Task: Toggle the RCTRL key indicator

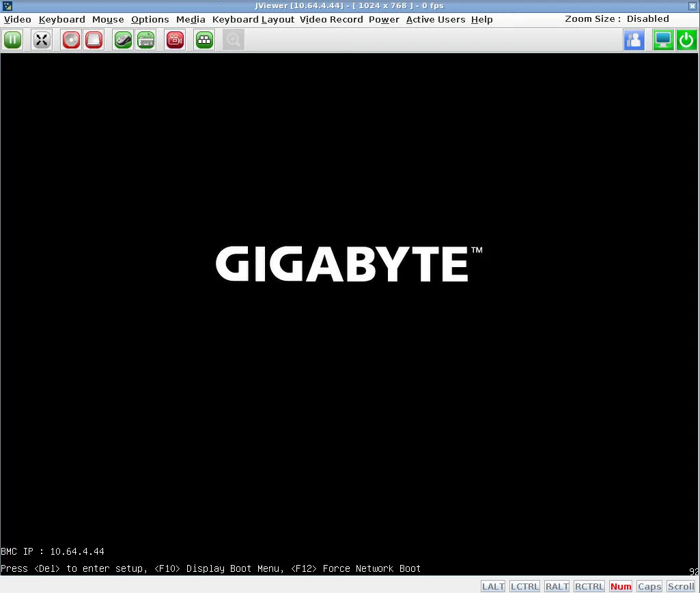Action: 589,586
